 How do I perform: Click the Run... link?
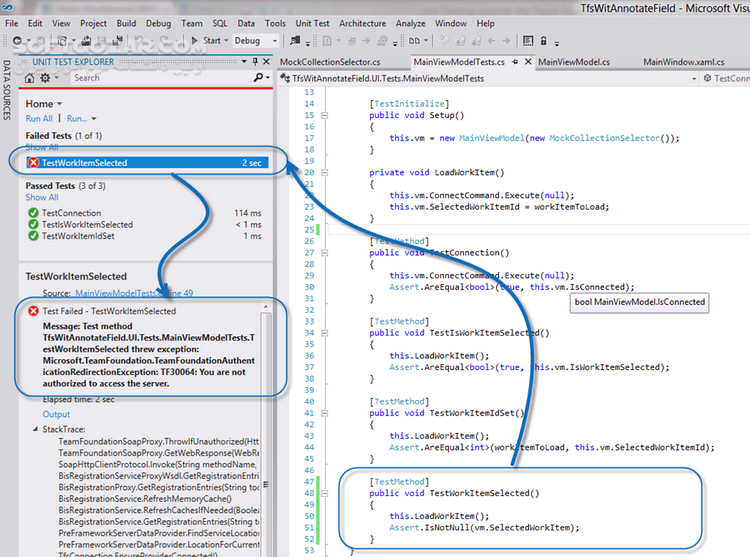(77, 118)
